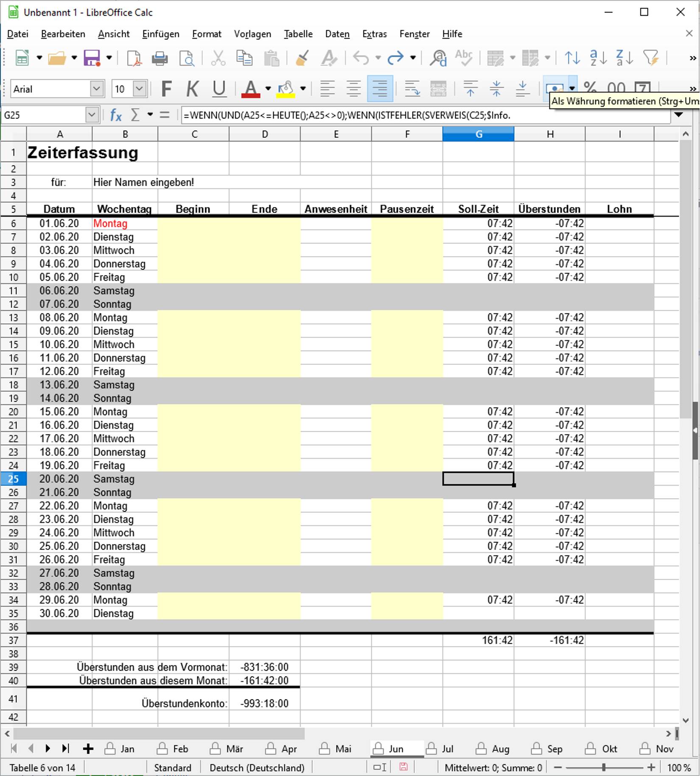
Task: Open Find and Replace
Action: click(438, 58)
